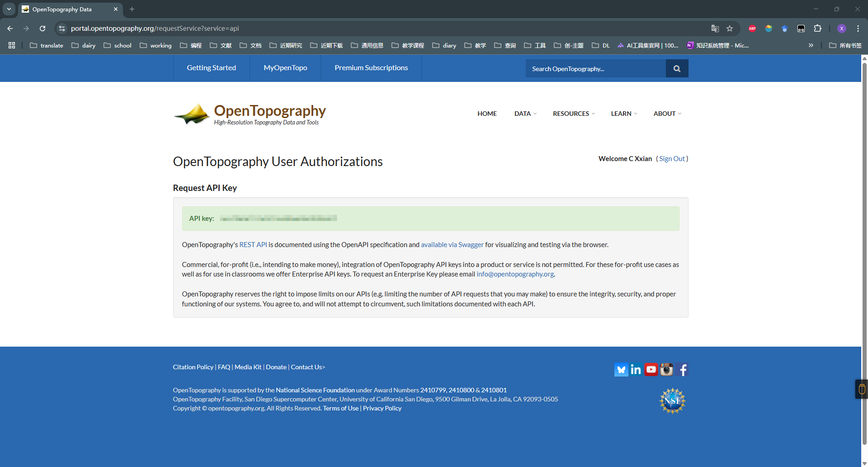Bookmark this page with star icon
The image size is (868, 467).
(x=730, y=29)
